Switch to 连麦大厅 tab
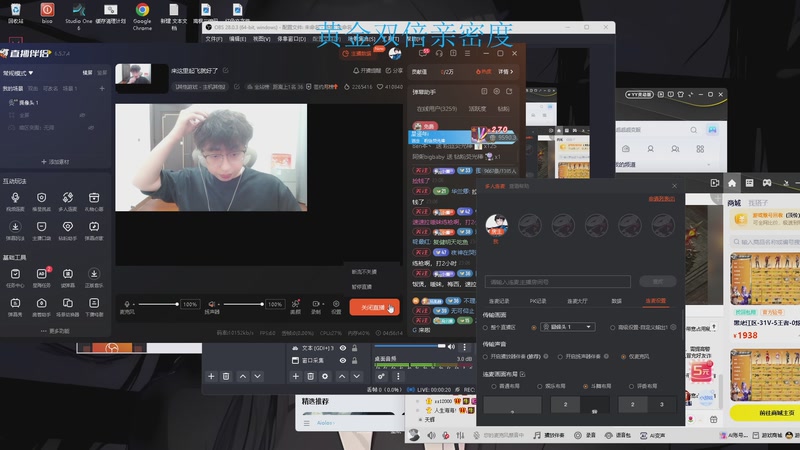 [577, 301]
